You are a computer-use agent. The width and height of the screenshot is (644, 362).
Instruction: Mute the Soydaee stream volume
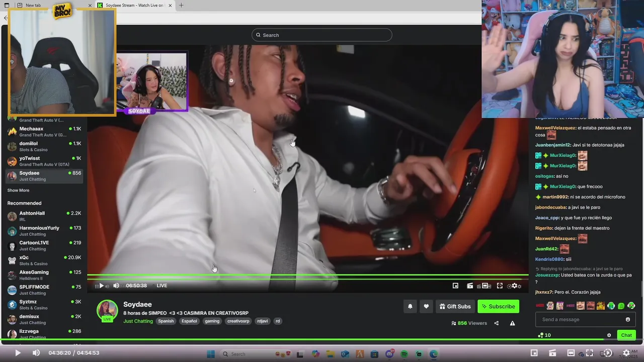click(x=116, y=286)
